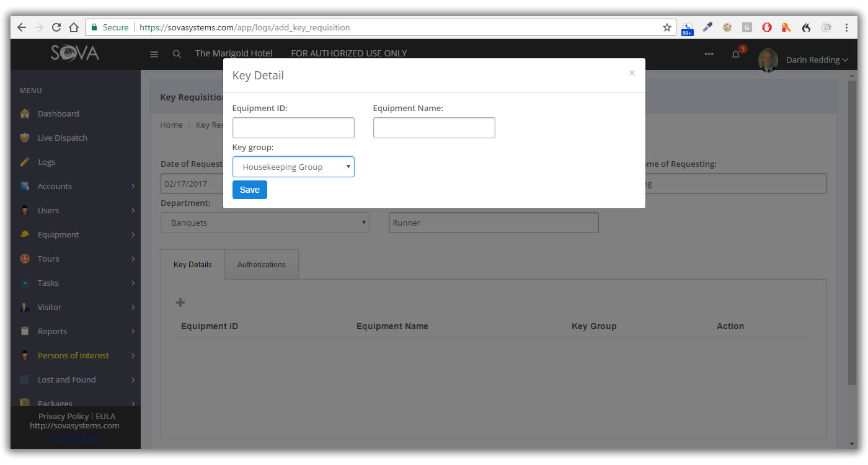The width and height of the screenshot is (868, 465).
Task: Open the Darin Redding user menu
Action: 817,60
